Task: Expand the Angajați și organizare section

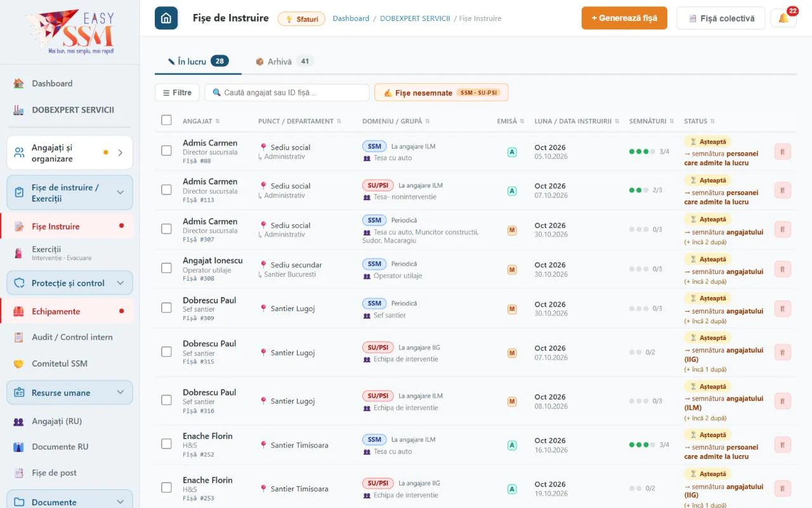Action: click(x=70, y=153)
